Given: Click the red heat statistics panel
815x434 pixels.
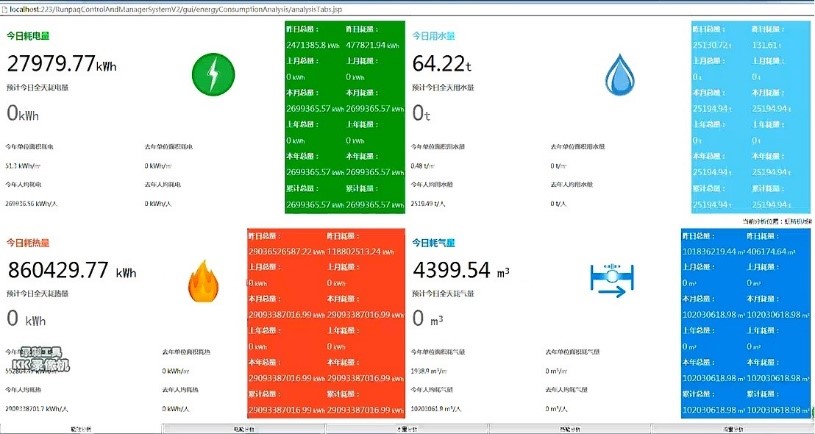Looking at the screenshot, I should coord(325,325).
